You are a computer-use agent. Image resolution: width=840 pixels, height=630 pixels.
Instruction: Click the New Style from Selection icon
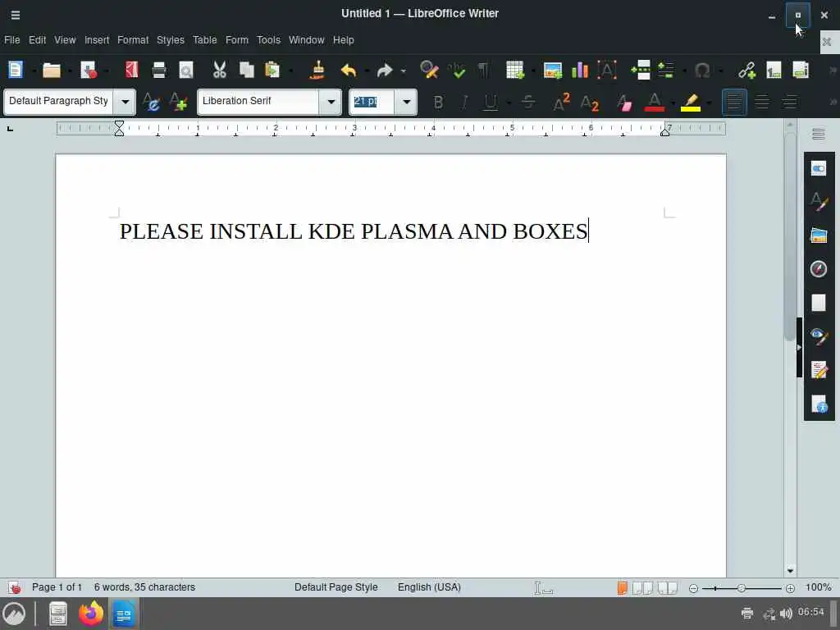178,102
